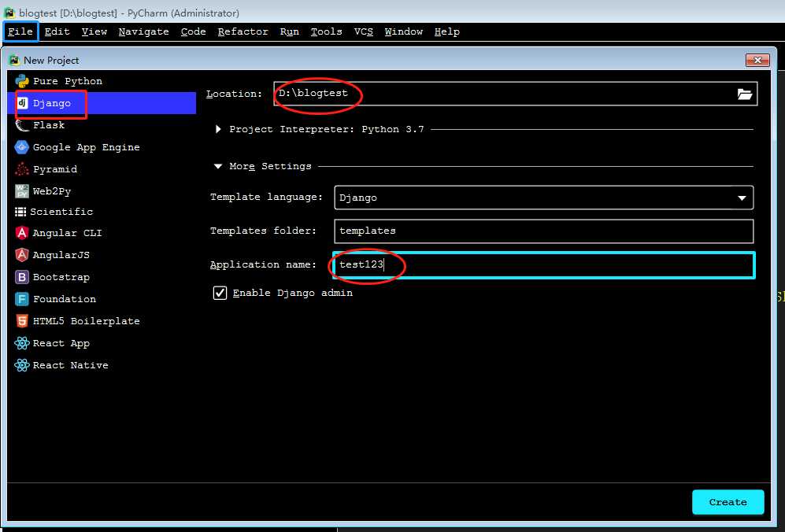The width and height of the screenshot is (785, 532).
Task: Click the HTML5 Boilerplate icon
Action: pyautogui.click(x=22, y=321)
